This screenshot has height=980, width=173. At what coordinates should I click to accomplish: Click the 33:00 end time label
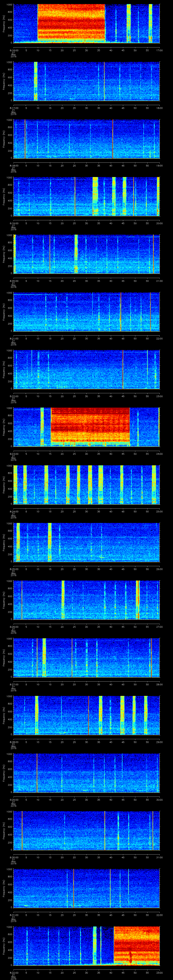pos(160,973)
